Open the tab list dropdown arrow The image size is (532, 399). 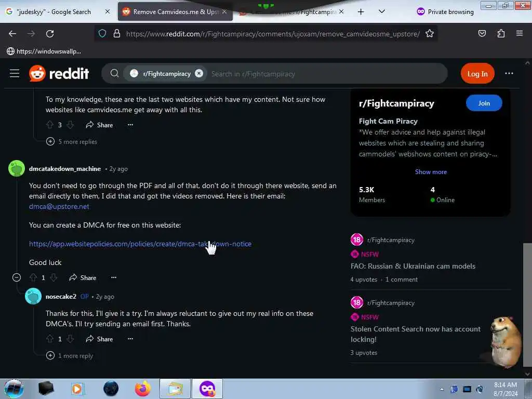[382, 11]
